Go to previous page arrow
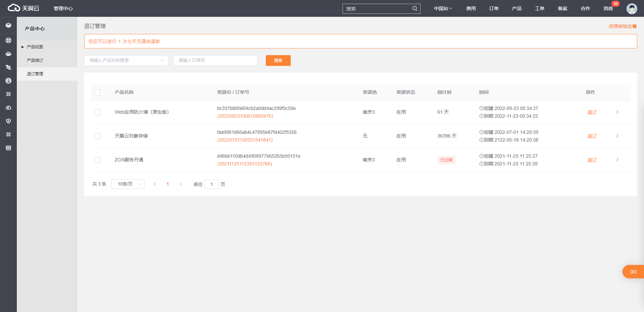The image size is (644, 312). (x=155, y=184)
